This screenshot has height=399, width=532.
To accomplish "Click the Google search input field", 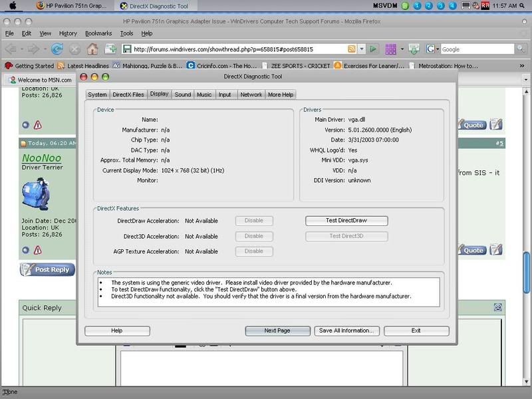I will coord(477,49).
